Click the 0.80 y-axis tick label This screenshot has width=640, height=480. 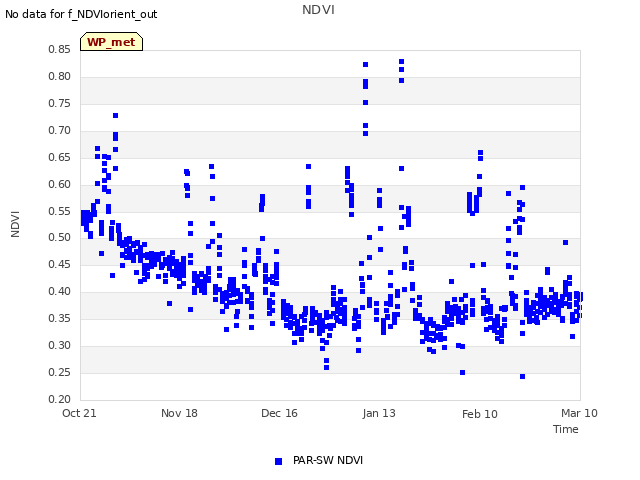60,76
